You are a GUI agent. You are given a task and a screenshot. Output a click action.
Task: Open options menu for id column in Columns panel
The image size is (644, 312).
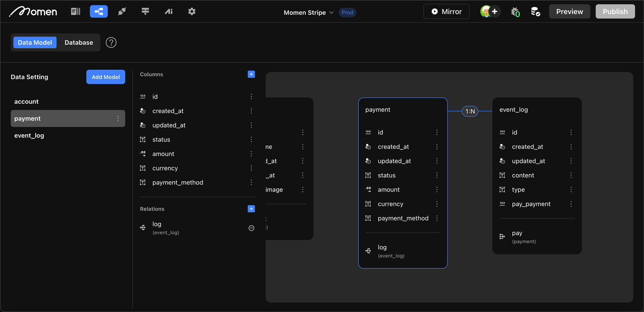(x=252, y=97)
